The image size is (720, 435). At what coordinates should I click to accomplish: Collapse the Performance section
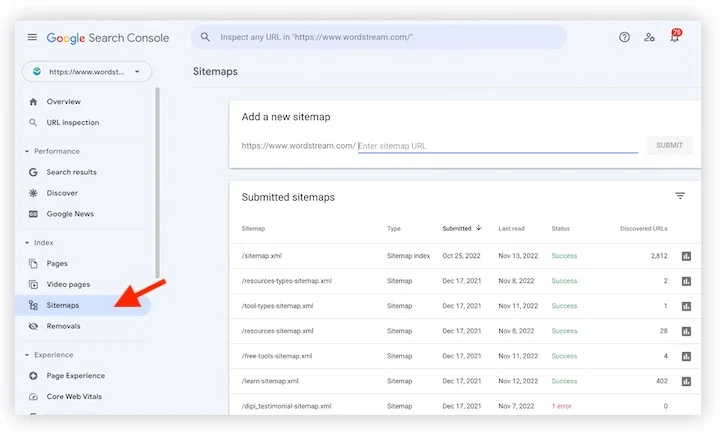27,151
